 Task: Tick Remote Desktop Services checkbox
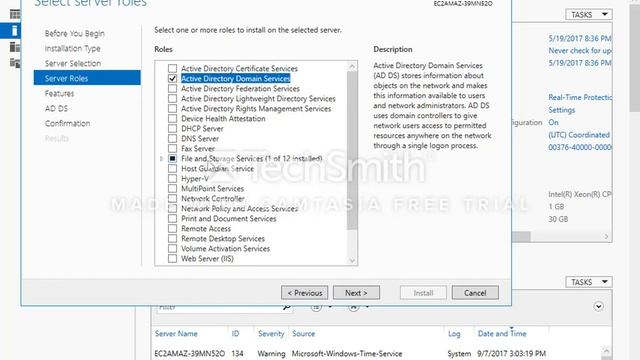tap(173, 238)
